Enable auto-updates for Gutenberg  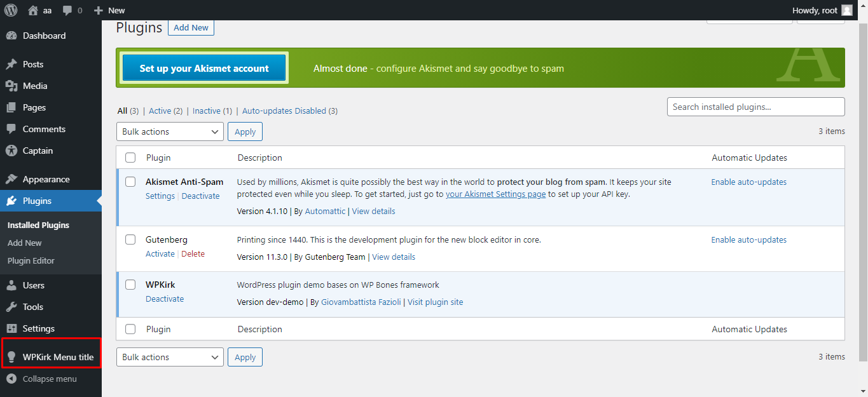[x=748, y=239]
